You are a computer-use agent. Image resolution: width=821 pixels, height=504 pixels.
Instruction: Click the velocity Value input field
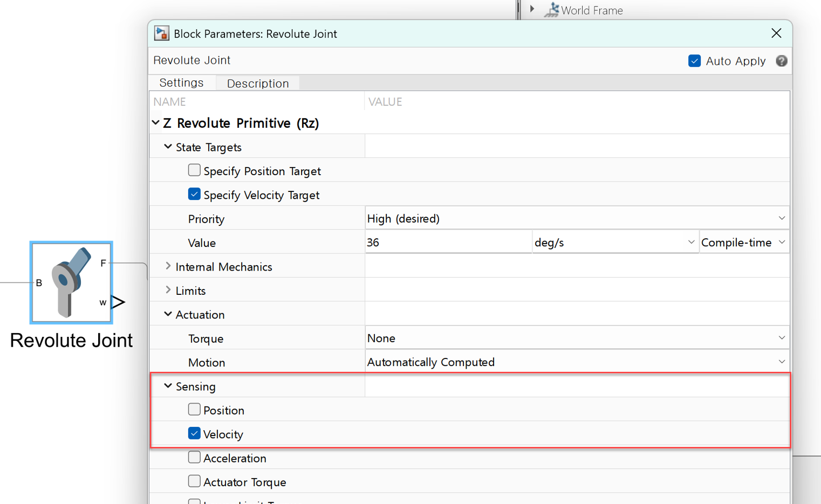[448, 243]
